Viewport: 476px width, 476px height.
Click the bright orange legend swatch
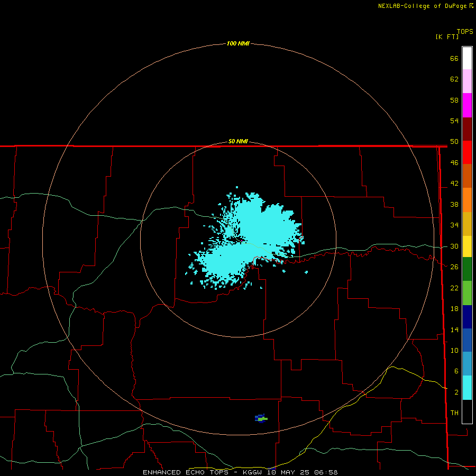click(x=467, y=200)
